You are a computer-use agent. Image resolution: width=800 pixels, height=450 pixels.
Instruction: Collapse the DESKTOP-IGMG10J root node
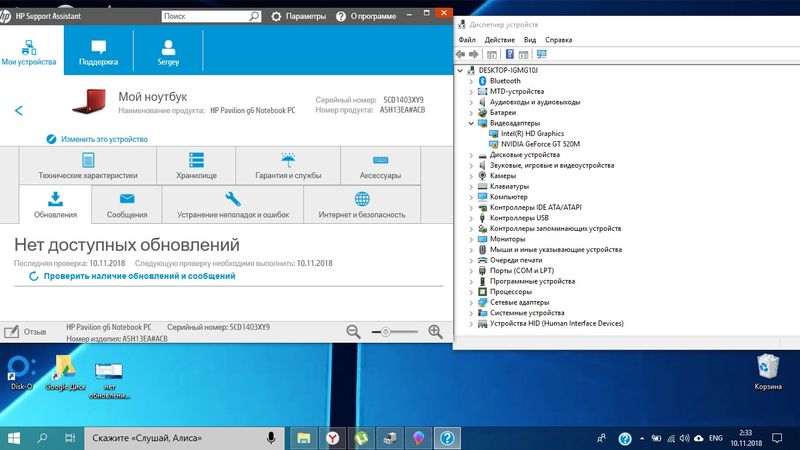460,70
